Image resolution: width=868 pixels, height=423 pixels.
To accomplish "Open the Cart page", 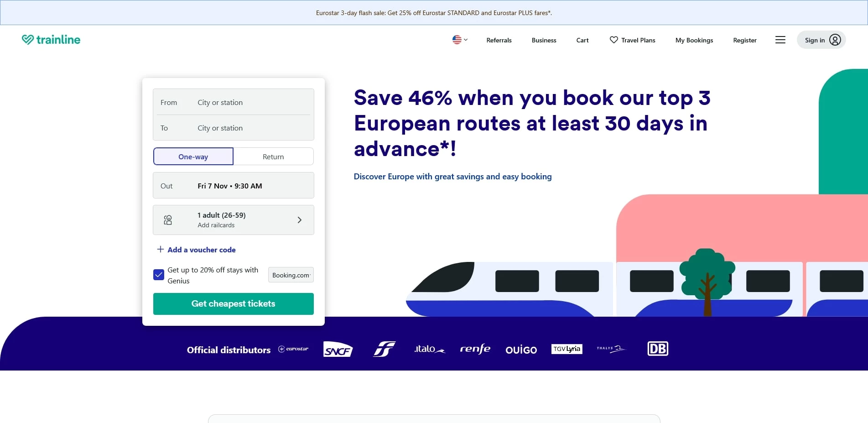I will (582, 40).
